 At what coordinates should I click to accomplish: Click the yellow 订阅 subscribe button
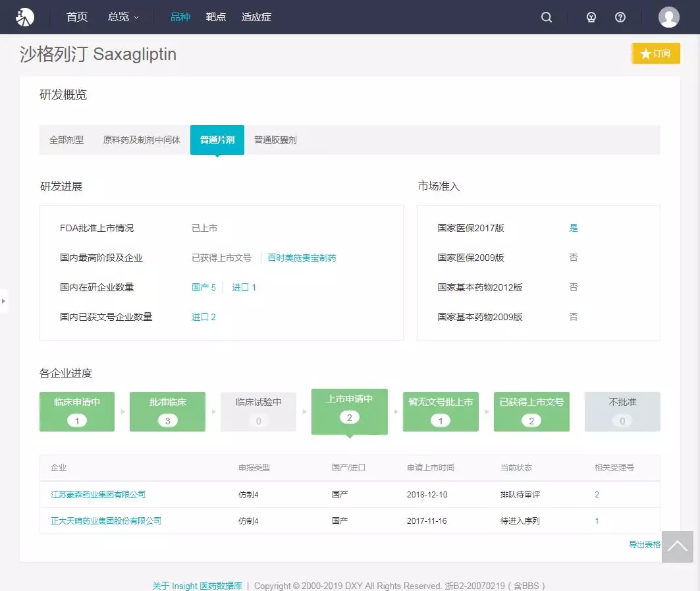click(656, 53)
